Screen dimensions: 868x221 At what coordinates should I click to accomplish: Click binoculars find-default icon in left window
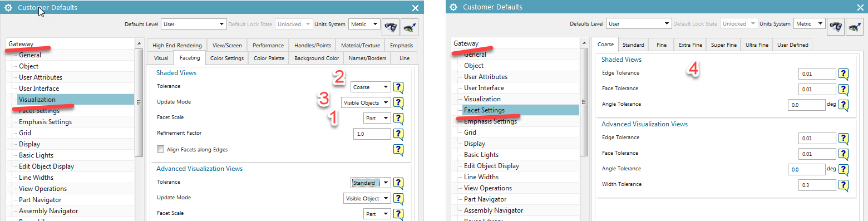coord(391,26)
